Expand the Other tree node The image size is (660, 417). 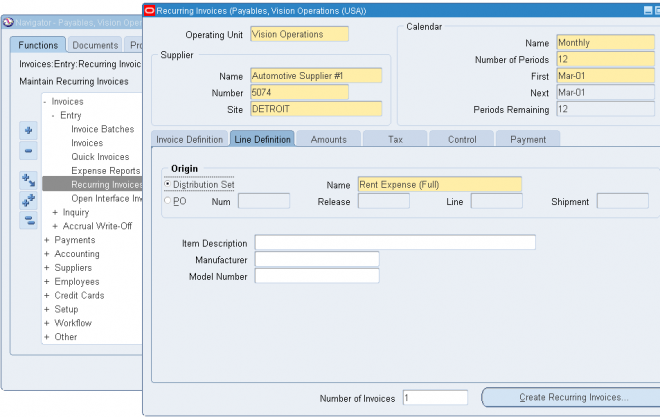point(47,337)
